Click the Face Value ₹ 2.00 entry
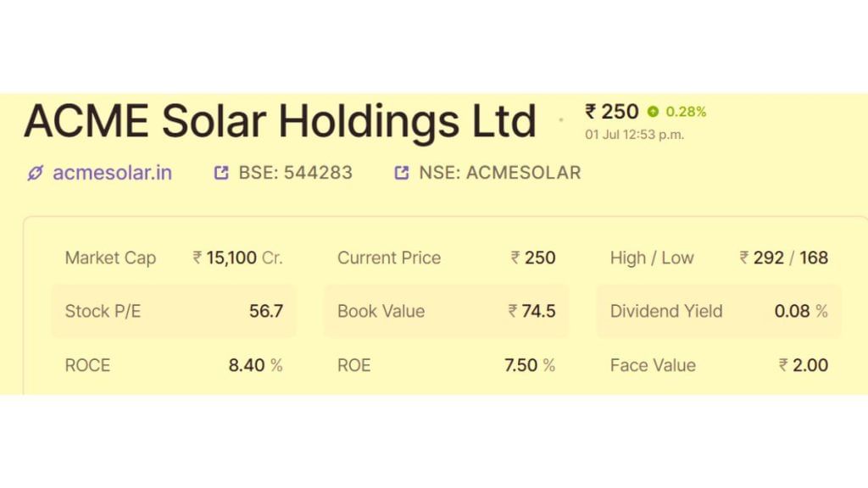Screen dimensions: 868x488 click(x=719, y=365)
